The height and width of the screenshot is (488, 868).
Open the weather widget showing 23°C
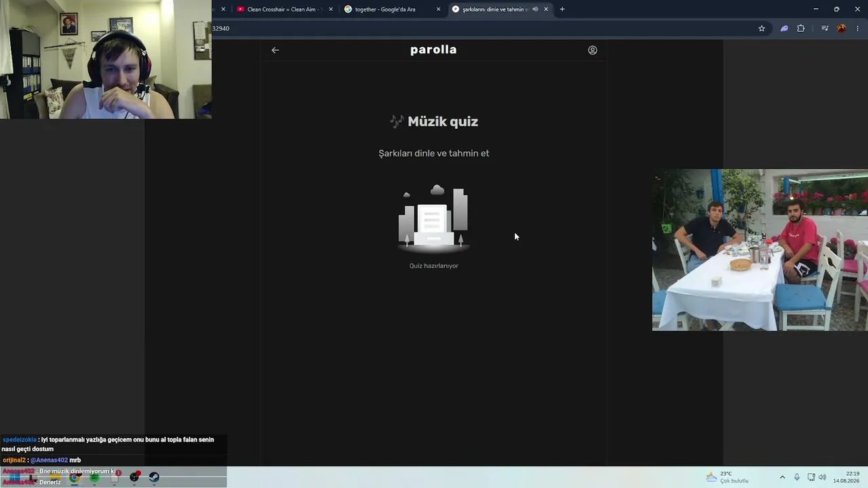pos(727,477)
